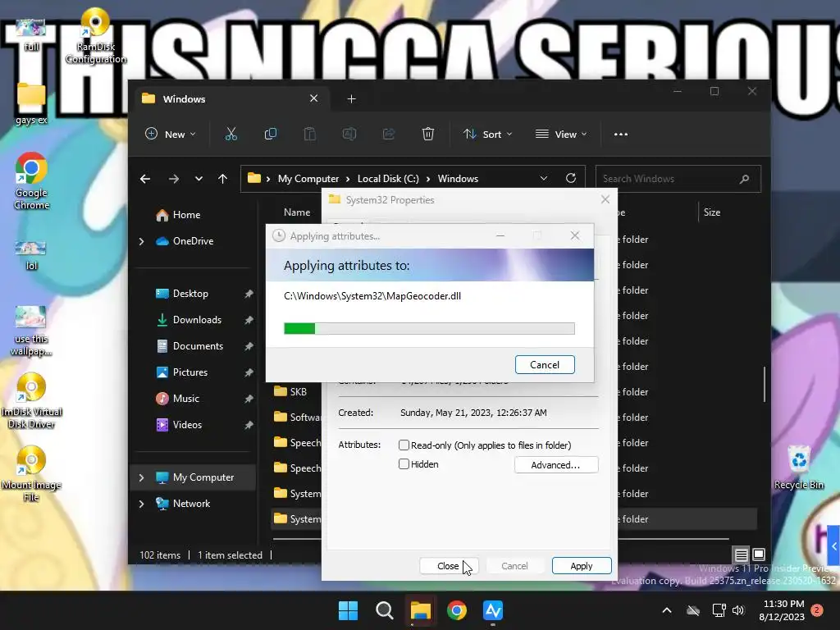Click the Rename icon in Explorer toolbar

349,134
